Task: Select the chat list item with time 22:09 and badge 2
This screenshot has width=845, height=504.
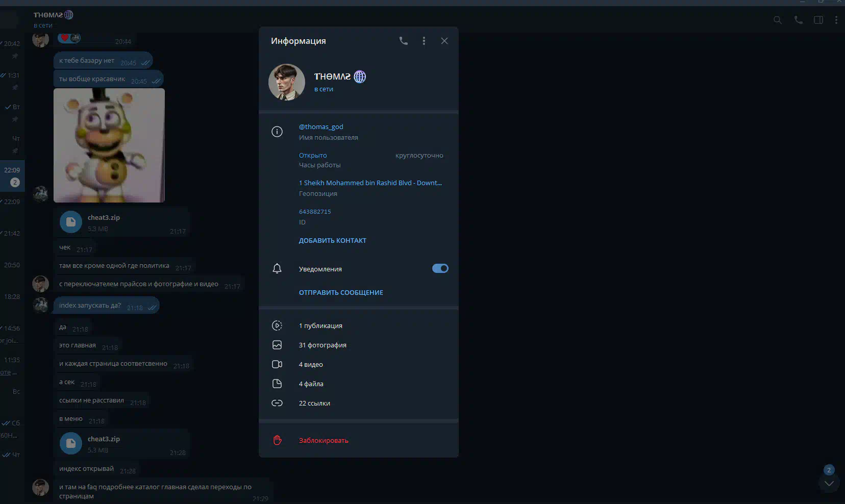Action: coord(12,176)
